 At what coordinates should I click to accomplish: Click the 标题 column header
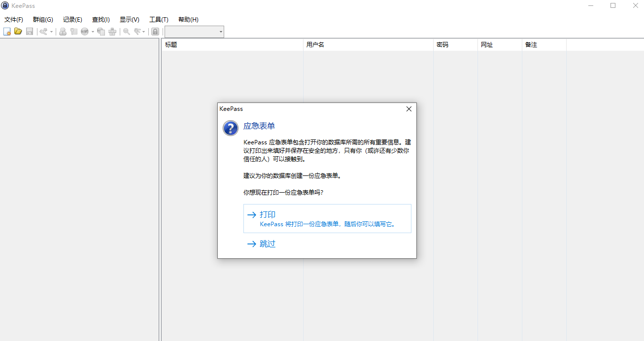pos(232,44)
